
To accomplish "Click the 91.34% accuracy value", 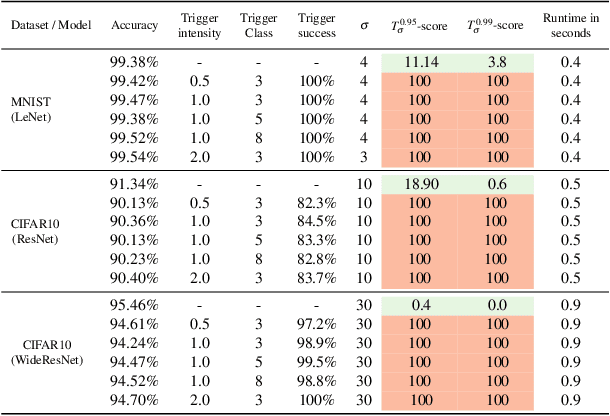I will [134, 183].
